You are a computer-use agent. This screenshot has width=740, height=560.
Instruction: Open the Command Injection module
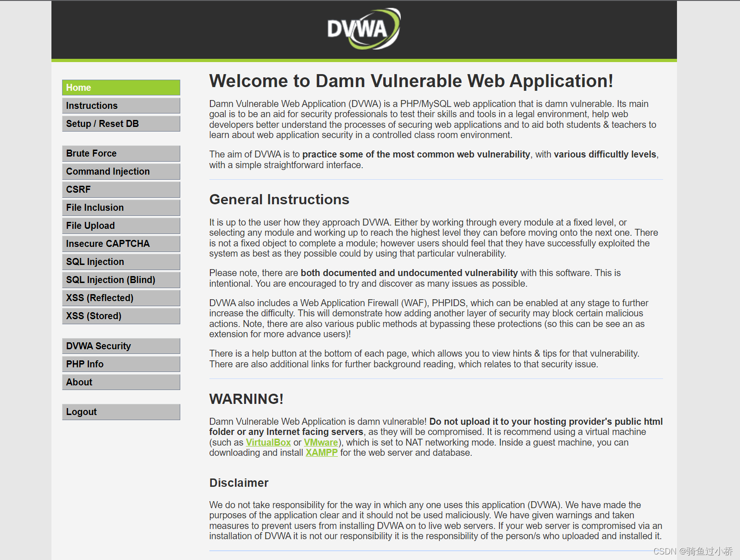(x=121, y=171)
